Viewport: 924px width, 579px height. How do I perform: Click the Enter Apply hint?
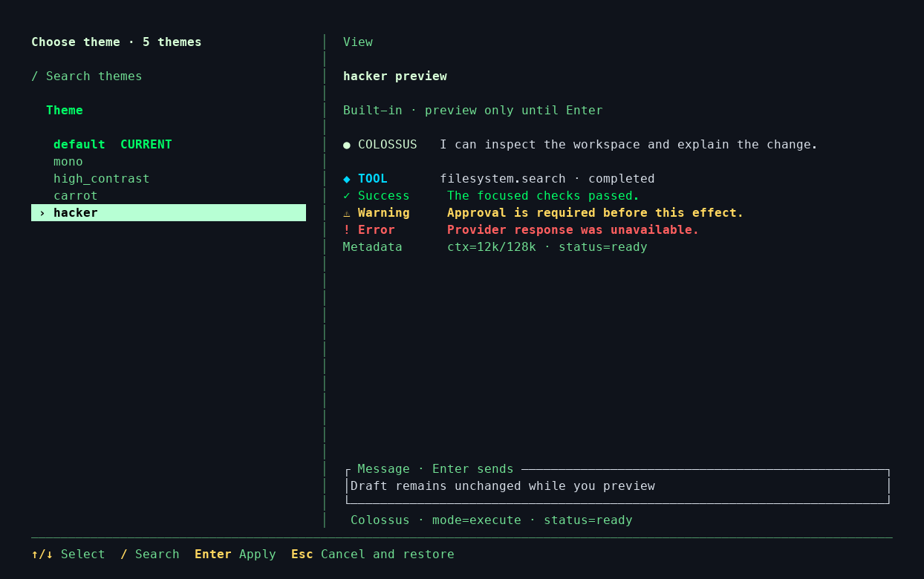coord(235,555)
